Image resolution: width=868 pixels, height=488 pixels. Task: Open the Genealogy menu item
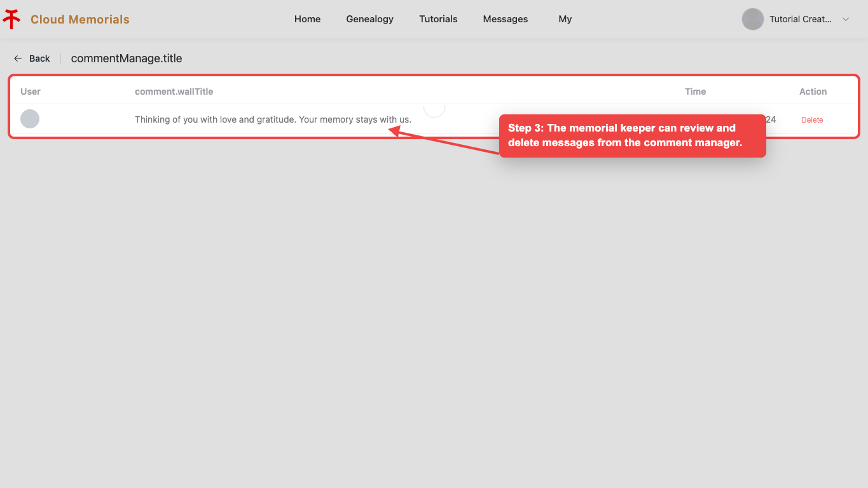coord(369,19)
